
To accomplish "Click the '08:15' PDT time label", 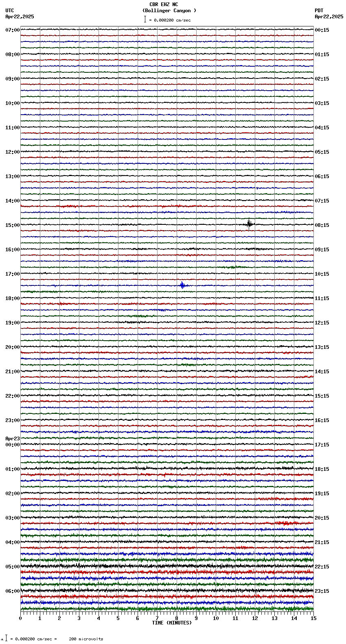I will coord(322,225).
